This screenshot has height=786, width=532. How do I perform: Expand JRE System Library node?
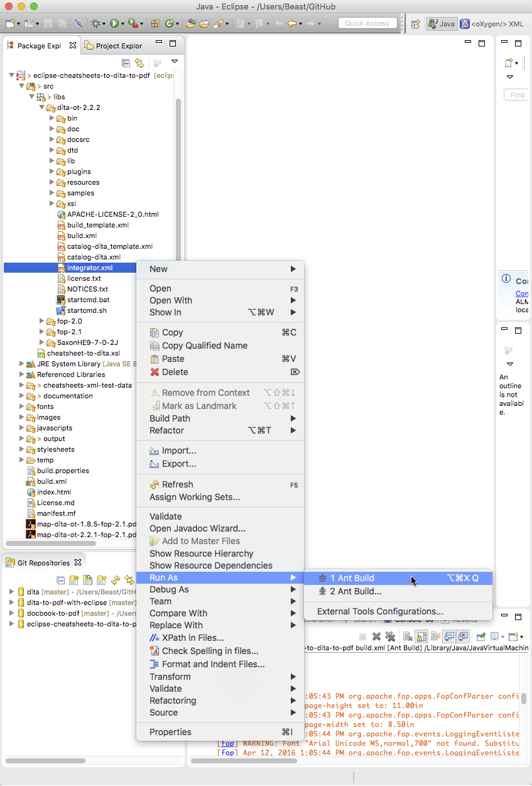[x=21, y=364]
